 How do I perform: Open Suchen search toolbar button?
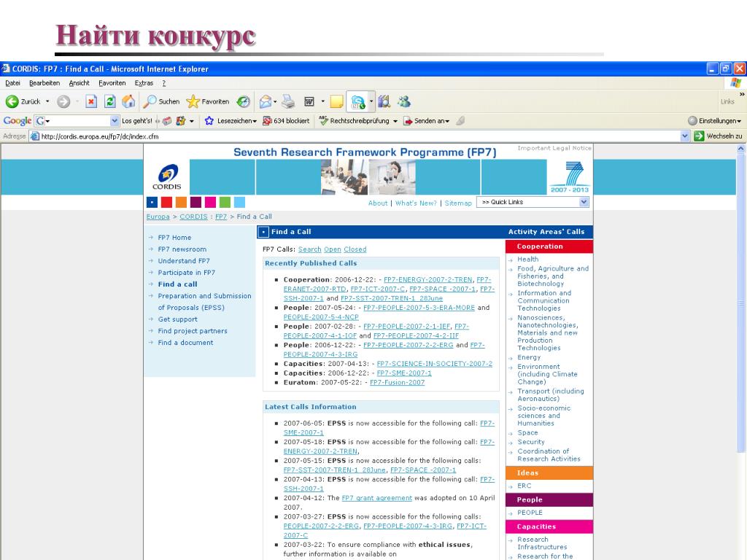163,101
